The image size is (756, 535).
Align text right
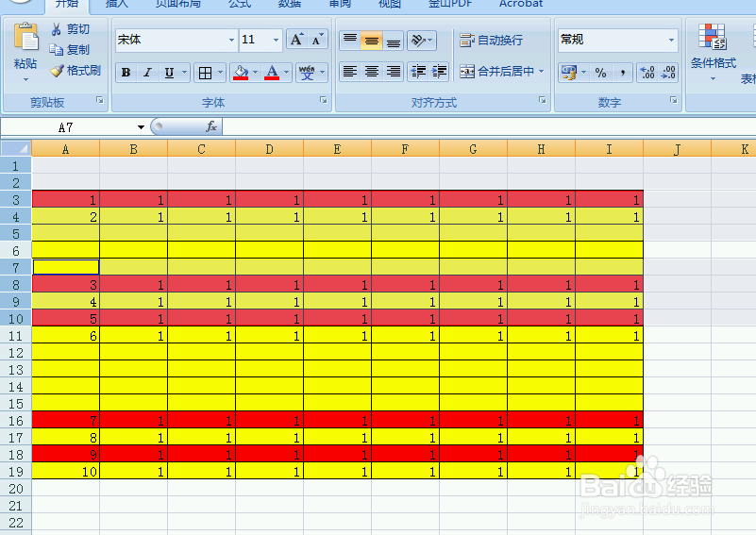[x=394, y=72]
